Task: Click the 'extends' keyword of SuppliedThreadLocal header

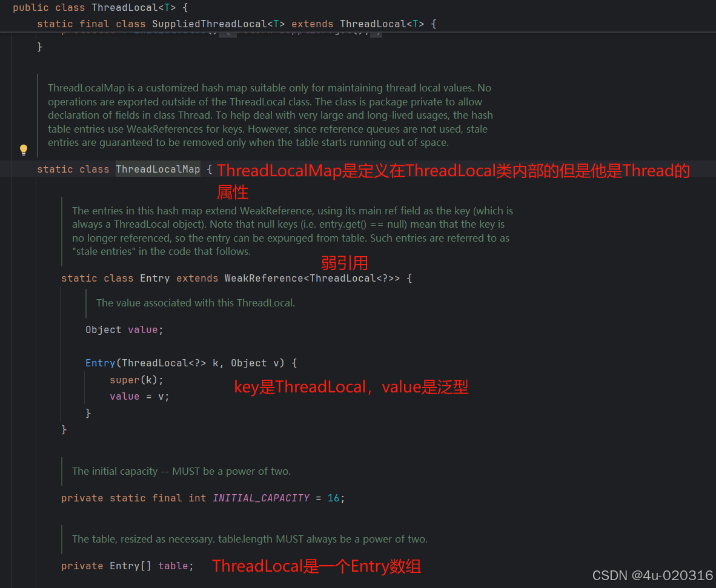Action: 313,24
